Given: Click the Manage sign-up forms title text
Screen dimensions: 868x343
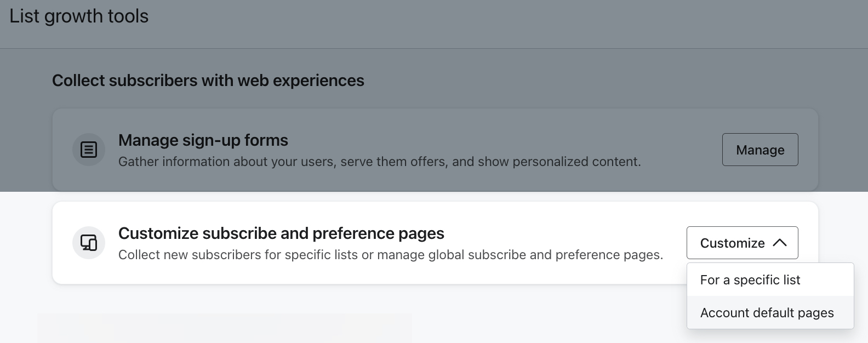Looking at the screenshot, I should (x=203, y=140).
